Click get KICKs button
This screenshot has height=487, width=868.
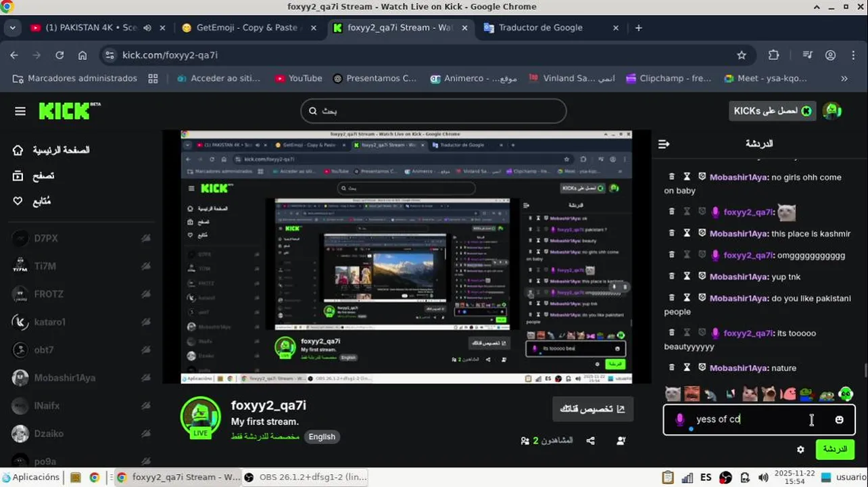tap(772, 111)
